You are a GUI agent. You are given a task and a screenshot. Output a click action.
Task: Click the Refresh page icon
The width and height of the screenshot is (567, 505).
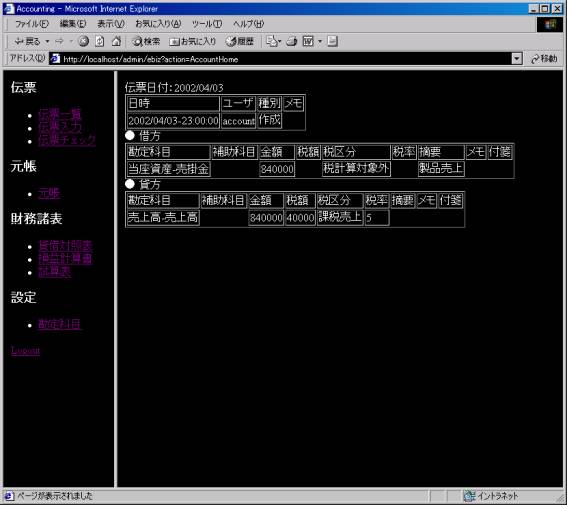click(100, 41)
